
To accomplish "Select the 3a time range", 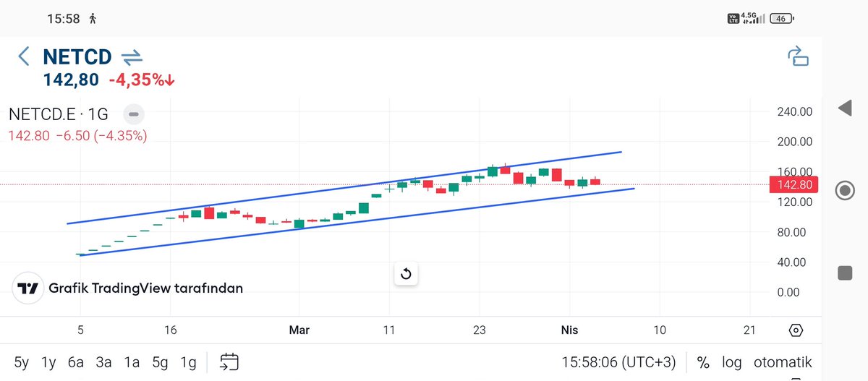I will (x=104, y=362).
